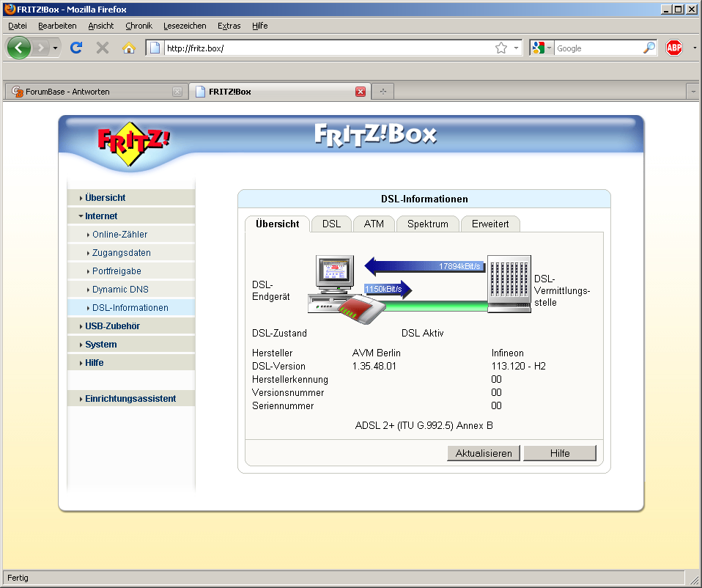Viewport: 702px width, 588px height.
Task: Switch to the ATM tab
Action: [x=374, y=224]
